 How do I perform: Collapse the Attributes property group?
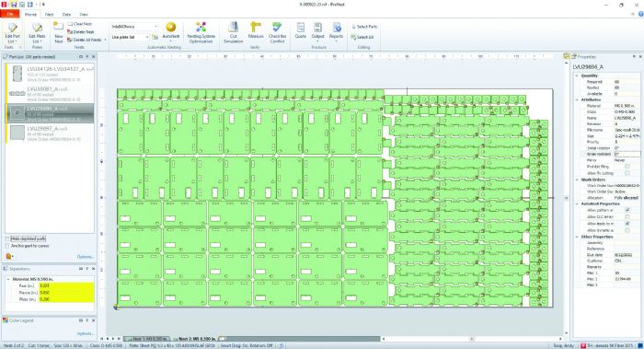[x=577, y=99]
